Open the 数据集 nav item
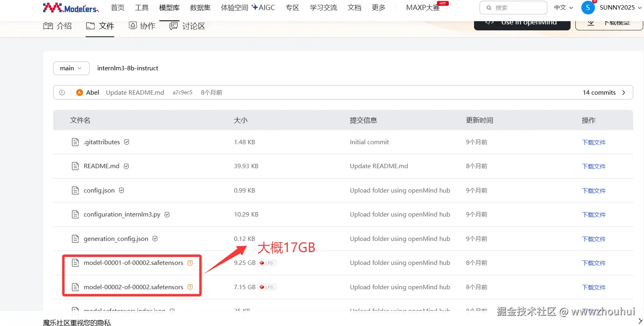The height and width of the screenshot is (326, 644). [200, 8]
